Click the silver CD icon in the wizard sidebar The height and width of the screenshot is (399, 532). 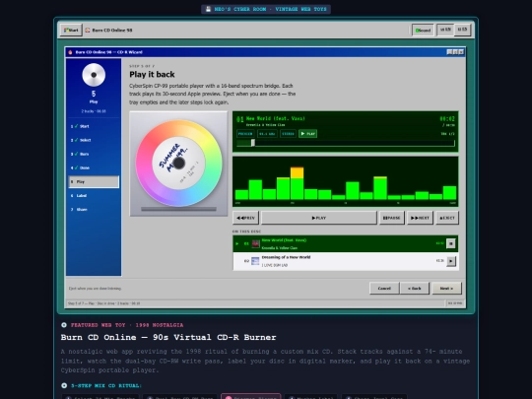[x=94, y=75]
